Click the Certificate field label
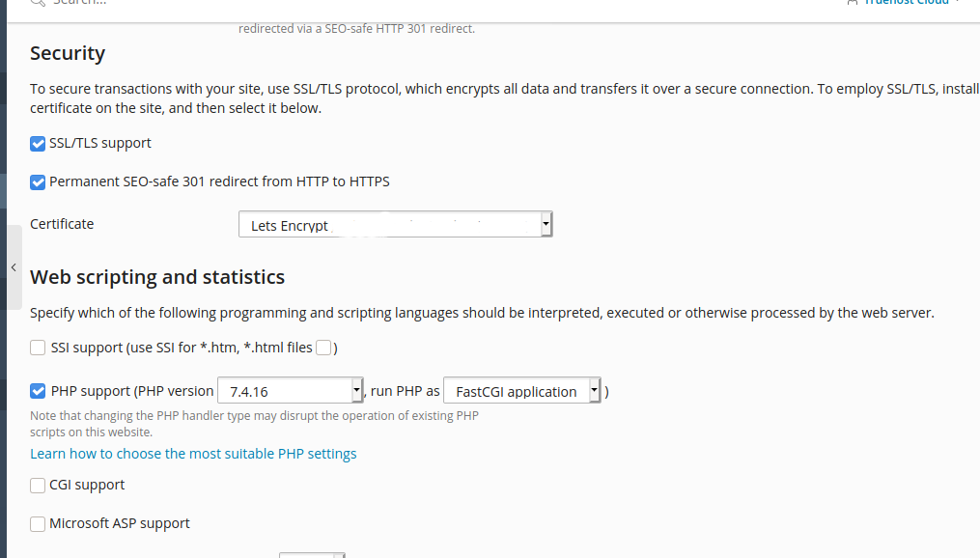The width and height of the screenshot is (980, 558). (62, 224)
